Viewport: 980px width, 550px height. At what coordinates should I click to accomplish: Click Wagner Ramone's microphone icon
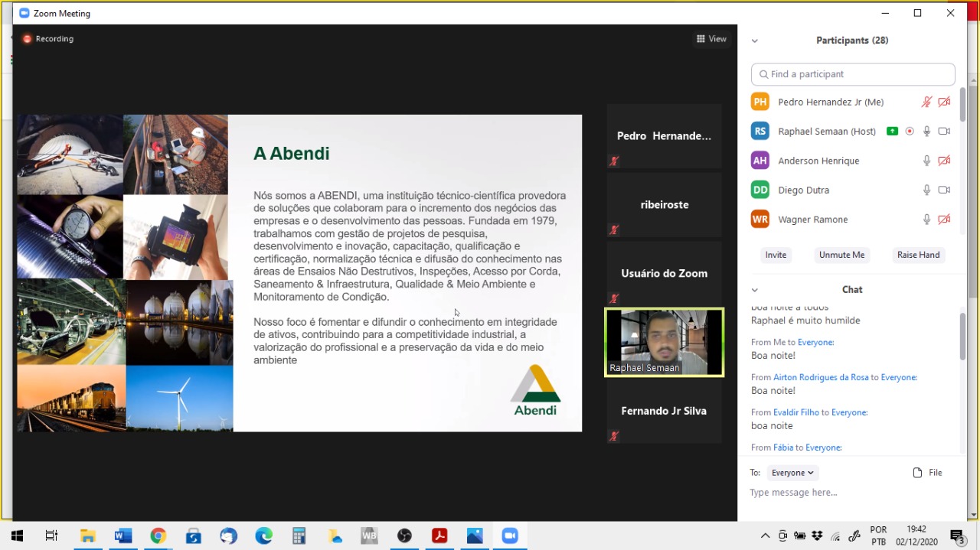[926, 220]
